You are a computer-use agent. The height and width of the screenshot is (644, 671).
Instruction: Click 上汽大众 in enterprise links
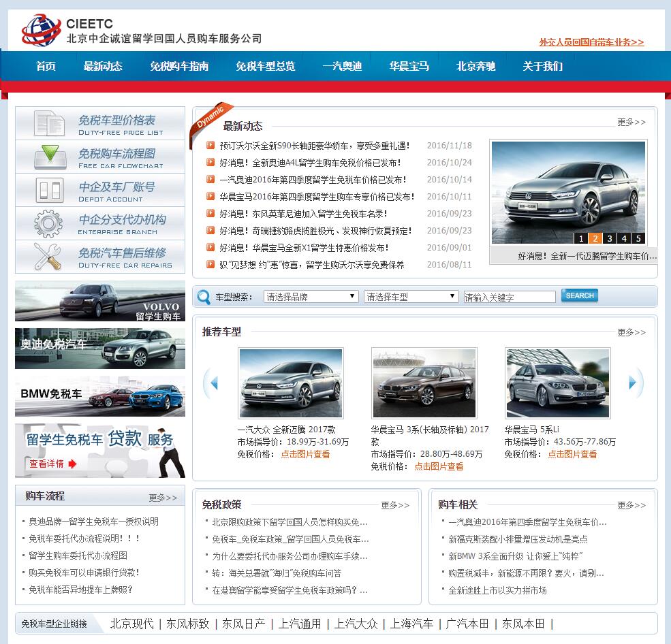pos(356,624)
